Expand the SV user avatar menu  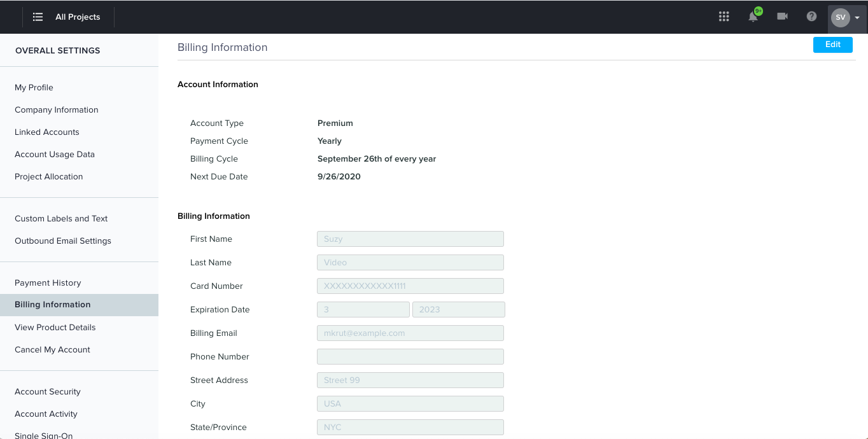[846, 17]
